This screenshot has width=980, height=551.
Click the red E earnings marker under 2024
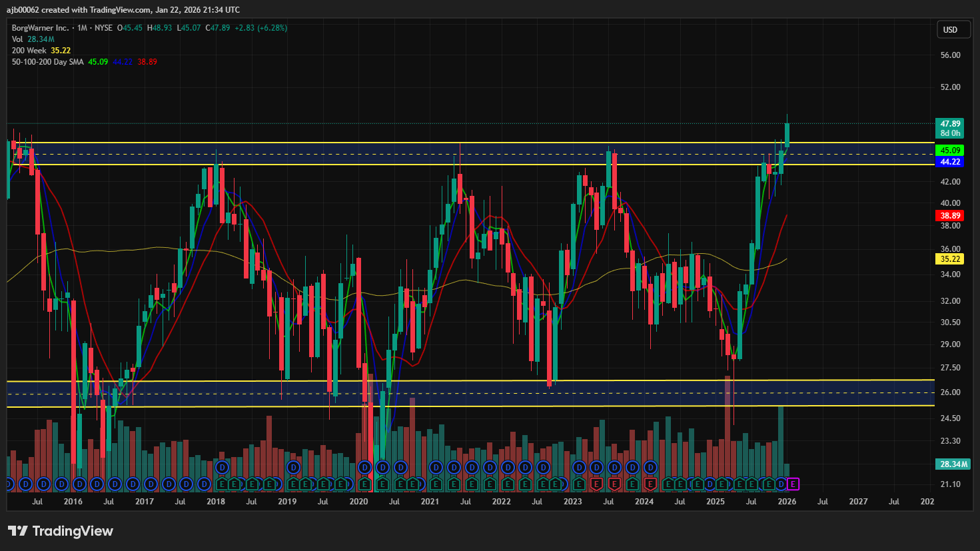click(x=651, y=484)
